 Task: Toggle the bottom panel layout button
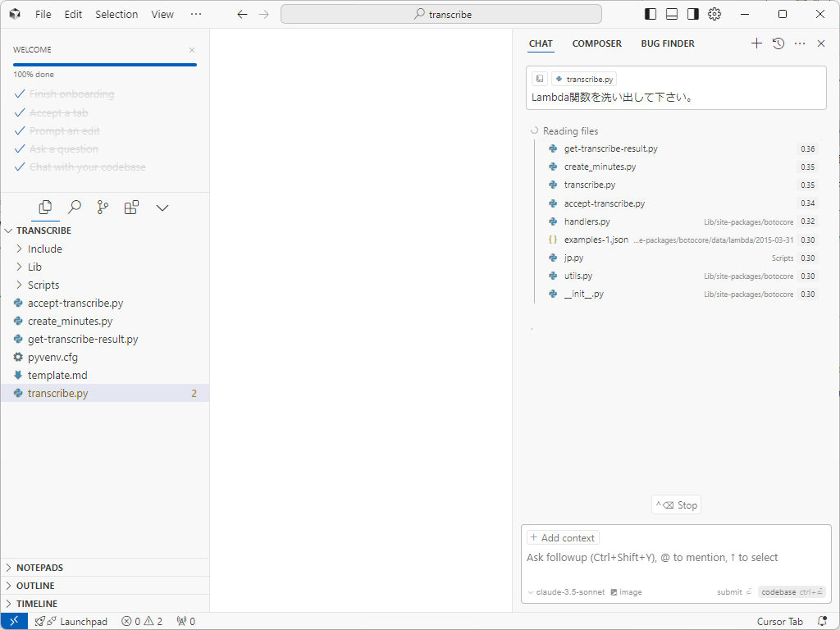[672, 14]
